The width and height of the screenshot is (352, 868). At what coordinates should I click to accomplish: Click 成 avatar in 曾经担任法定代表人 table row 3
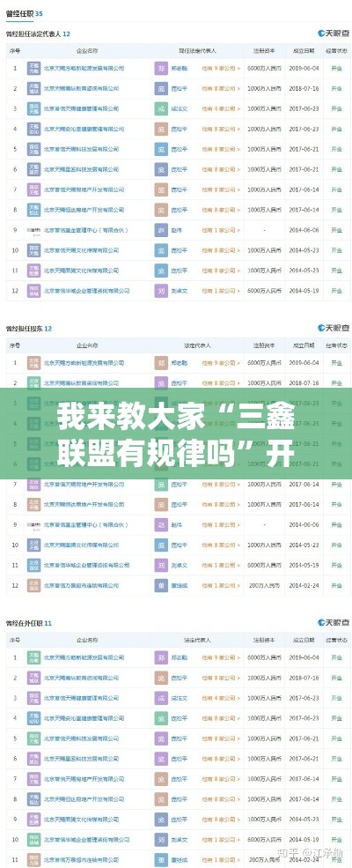coord(160,109)
